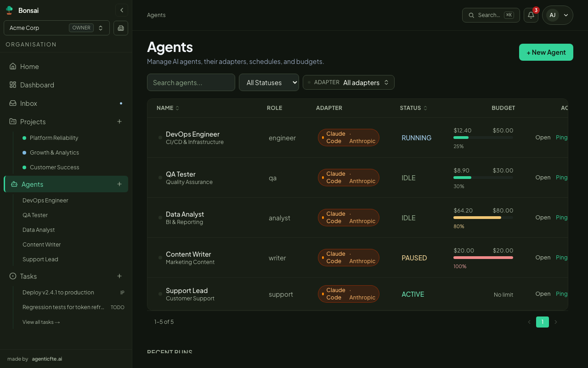Image resolution: width=588 pixels, height=368 pixels.
Task: Add a new project with the plus icon
Action: [x=119, y=121]
